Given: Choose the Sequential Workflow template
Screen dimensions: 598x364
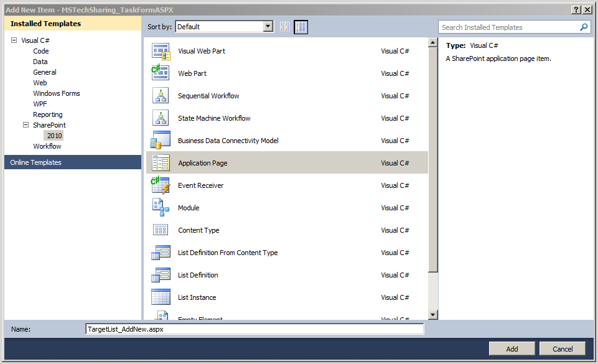Looking at the screenshot, I should click(x=161, y=95).
